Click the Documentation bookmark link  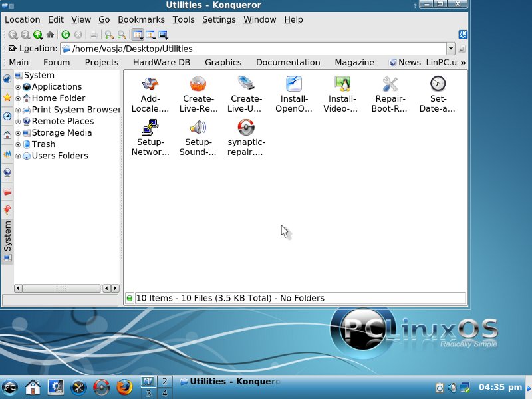pyautogui.click(x=288, y=63)
